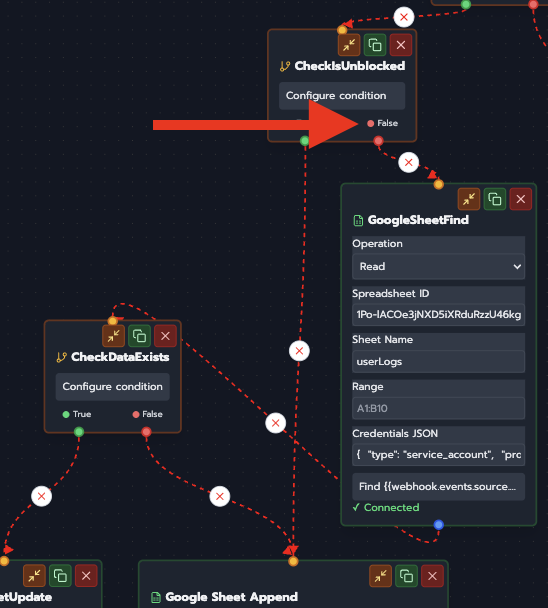Click red False output port of CheckIsUnblocked
This screenshot has height=608, width=548.
(x=378, y=141)
